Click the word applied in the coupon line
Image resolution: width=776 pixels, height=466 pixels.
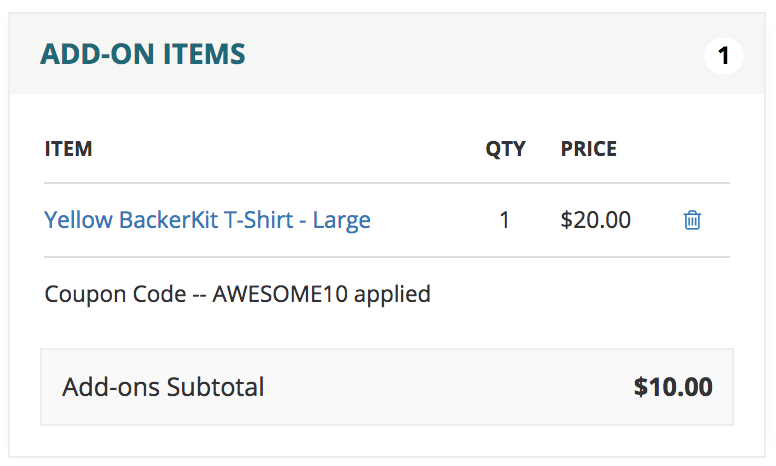tap(392, 295)
